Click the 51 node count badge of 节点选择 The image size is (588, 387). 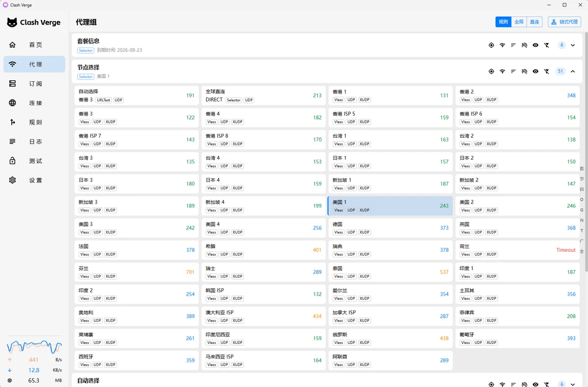[561, 72]
